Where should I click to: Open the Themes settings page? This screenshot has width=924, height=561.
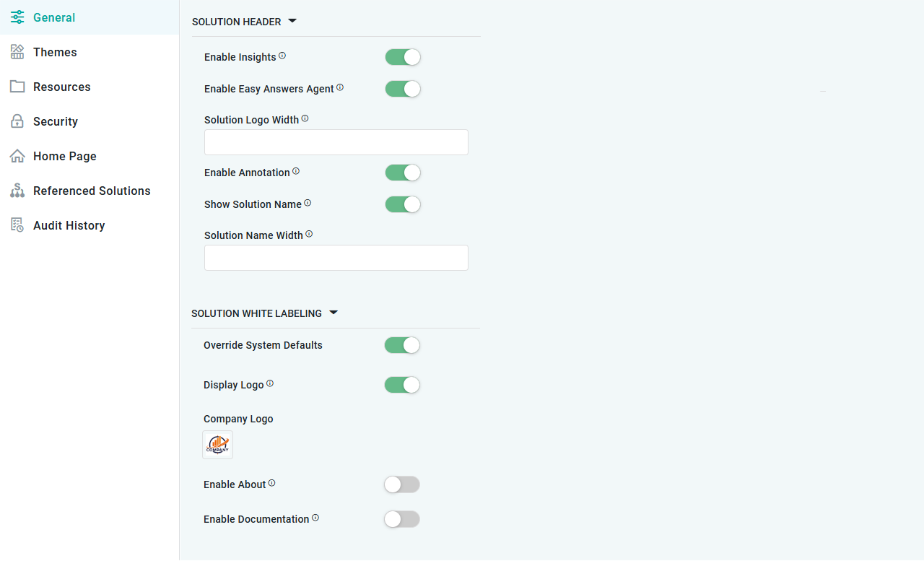(x=55, y=52)
